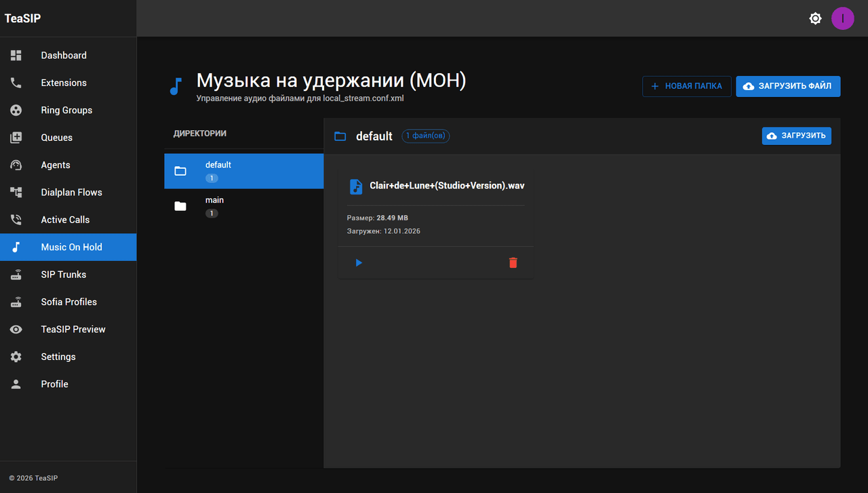Click the Extensions phone icon
The height and width of the screenshot is (493, 868).
(x=16, y=83)
